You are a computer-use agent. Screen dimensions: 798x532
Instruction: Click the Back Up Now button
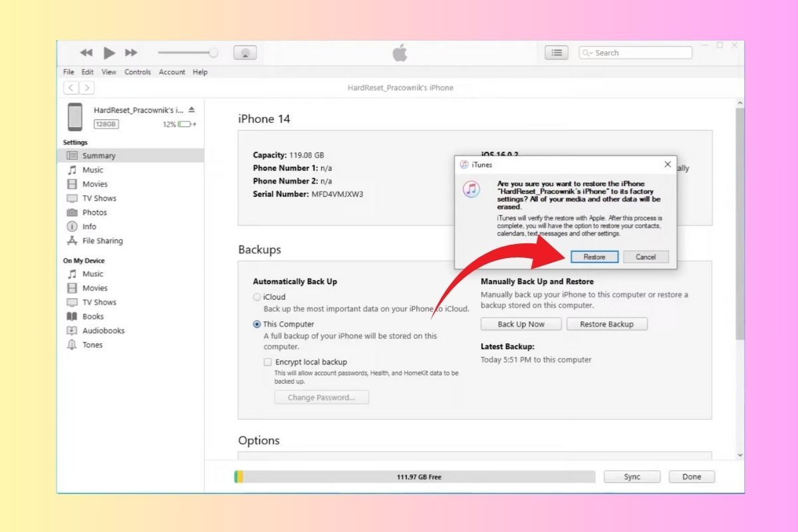coord(521,324)
